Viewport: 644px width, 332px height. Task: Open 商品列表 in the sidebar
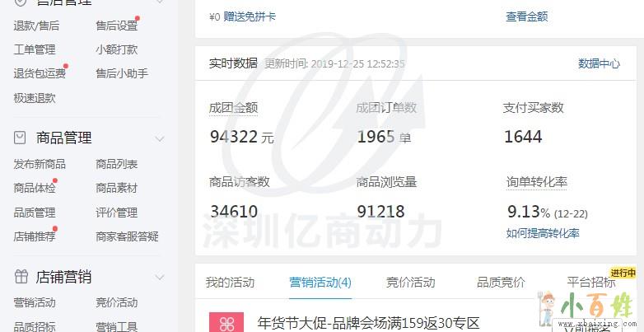(x=117, y=164)
